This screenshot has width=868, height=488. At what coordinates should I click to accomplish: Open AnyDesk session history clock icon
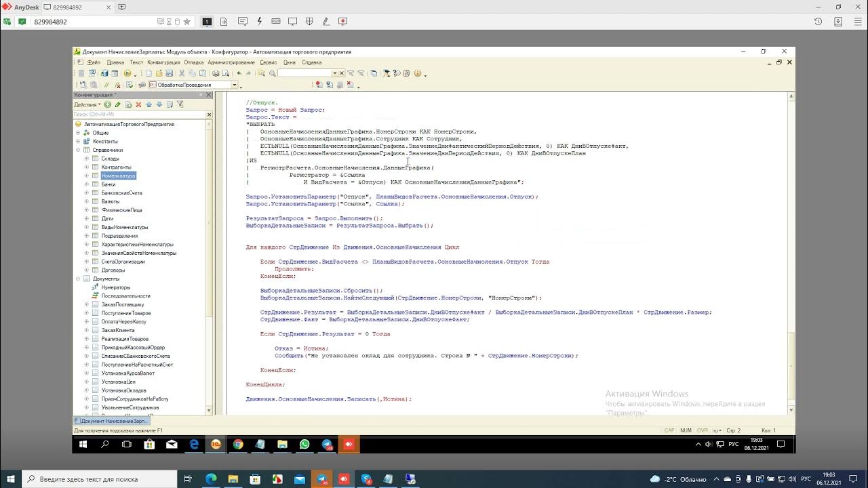pyautogui.click(x=818, y=22)
